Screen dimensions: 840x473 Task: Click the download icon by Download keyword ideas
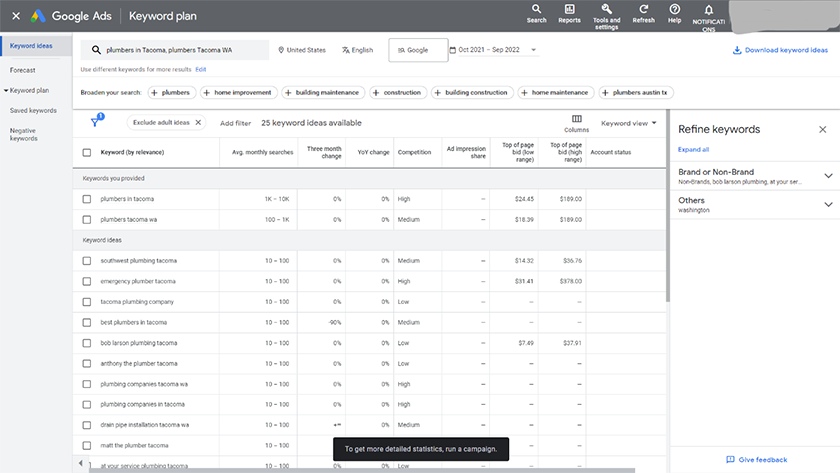tap(737, 50)
